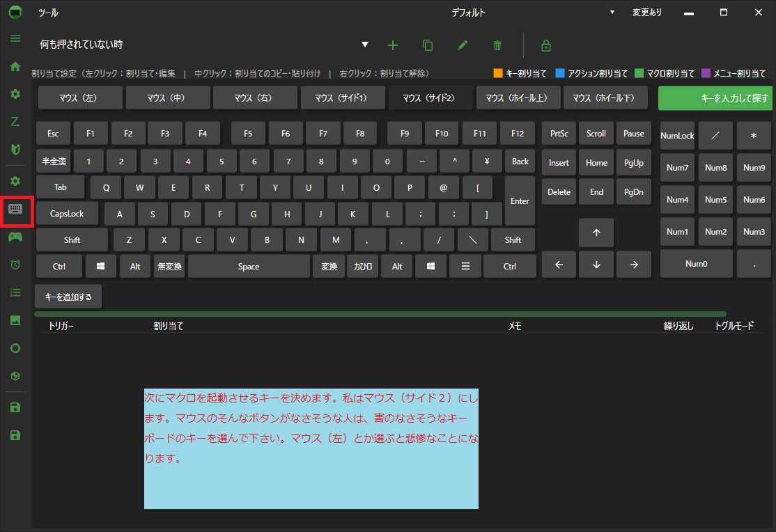
Task: Select the keyboard icon highlighted in sidebar
Action: pyautogui.click(x=15, y=210)
